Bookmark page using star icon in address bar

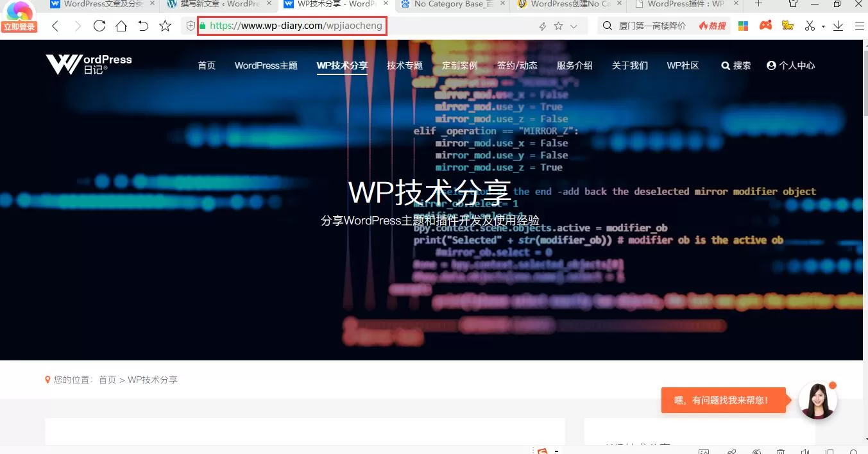[558, 26]
